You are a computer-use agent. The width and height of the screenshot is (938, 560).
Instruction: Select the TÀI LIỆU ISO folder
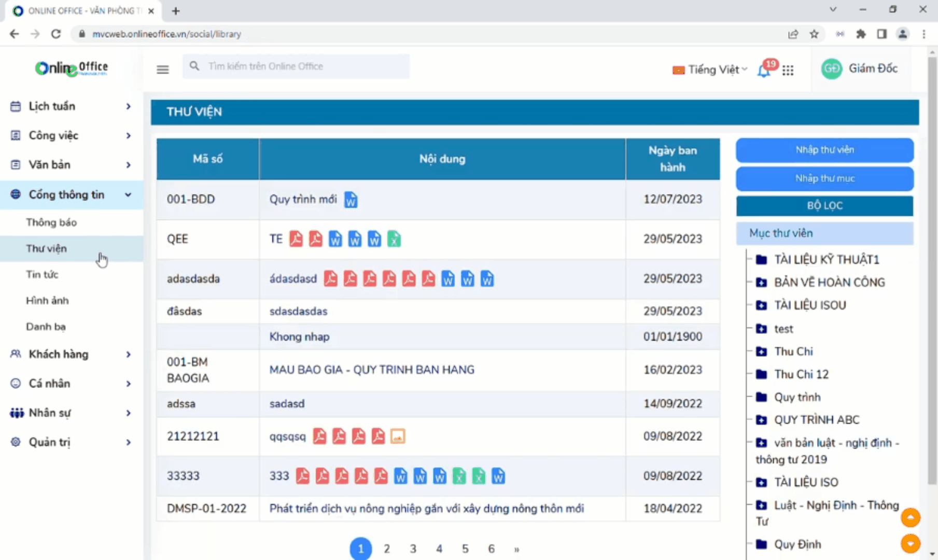pyautogui.click(x=806, y=482)
